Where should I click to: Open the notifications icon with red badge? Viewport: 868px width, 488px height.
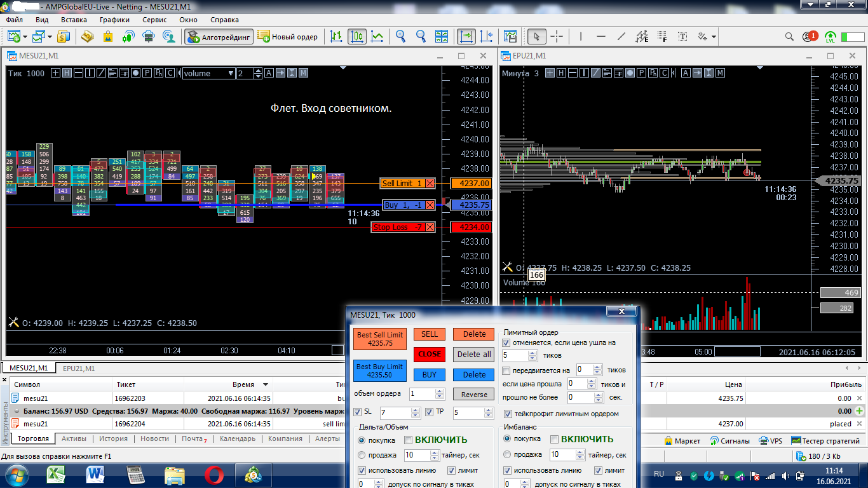810,37
